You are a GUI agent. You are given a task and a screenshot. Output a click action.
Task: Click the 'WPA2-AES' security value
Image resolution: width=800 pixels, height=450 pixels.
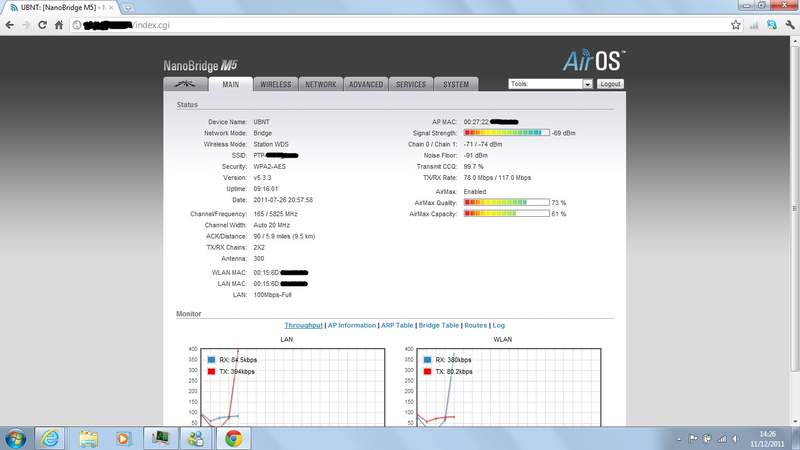point(269,166)
